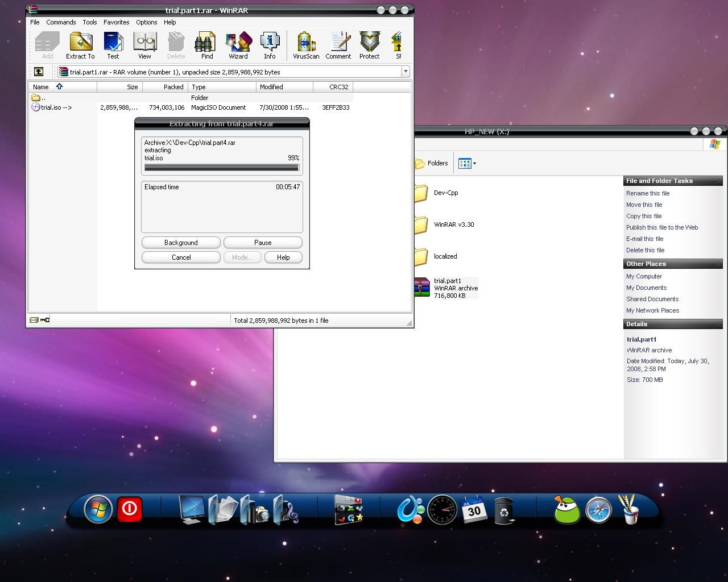Image resolution: width=728 pixels, height=582 pixels.
Task: Open the Comment tool in WinRAR
Action: pos(338,45)
